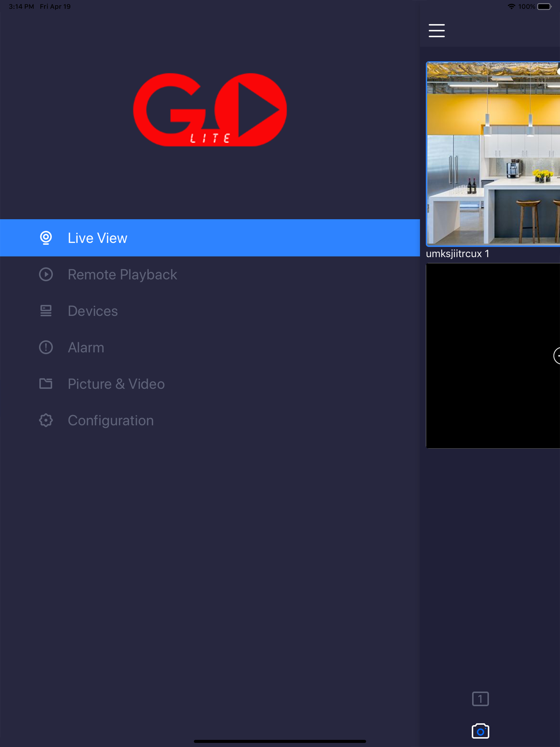This screenshot has height=747, width=560.
Task: Select the kitchen camera feed thumbnail
Action: [493, 154]
